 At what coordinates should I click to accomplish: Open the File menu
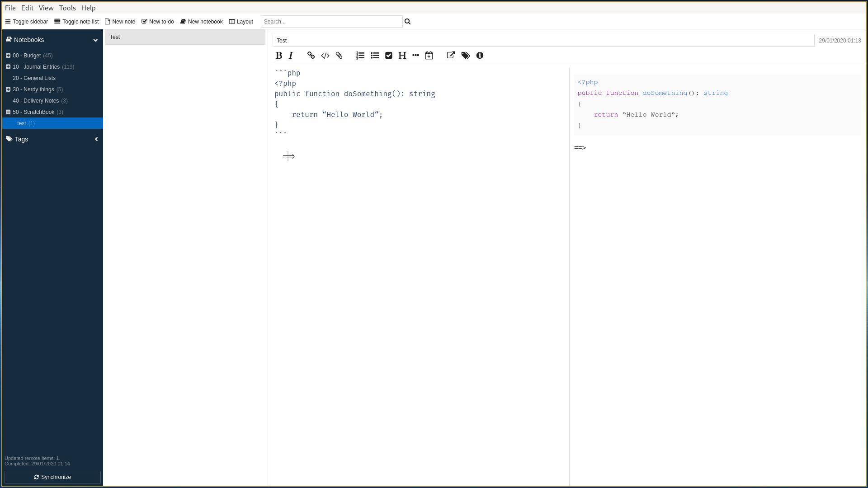click(x=10, y=8)
